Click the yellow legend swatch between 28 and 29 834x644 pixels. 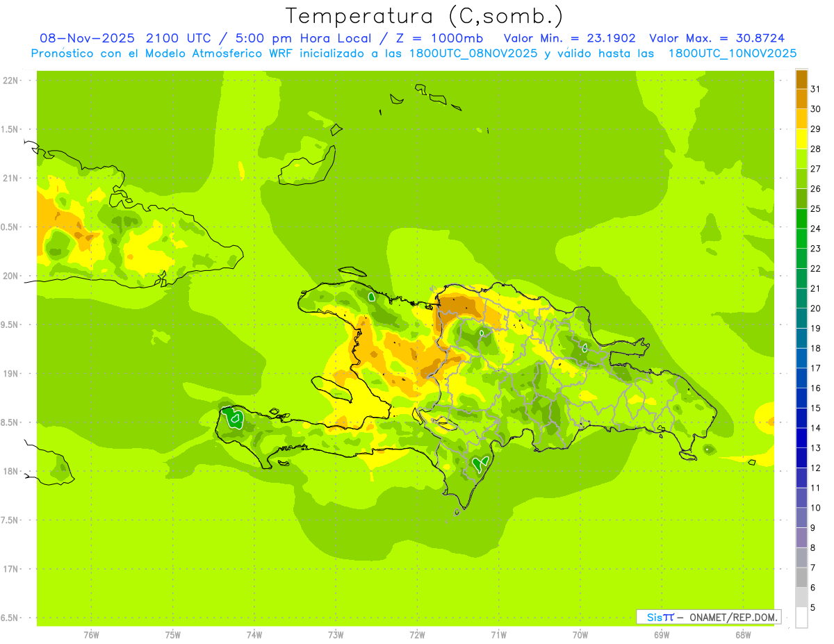coord(802,139)
